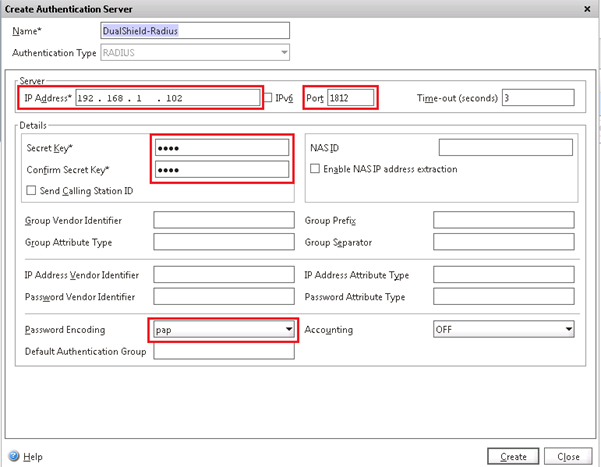The image size is (601, 467).
Task: Click the Confirm Secret Key field
Action: pos(223,170)
